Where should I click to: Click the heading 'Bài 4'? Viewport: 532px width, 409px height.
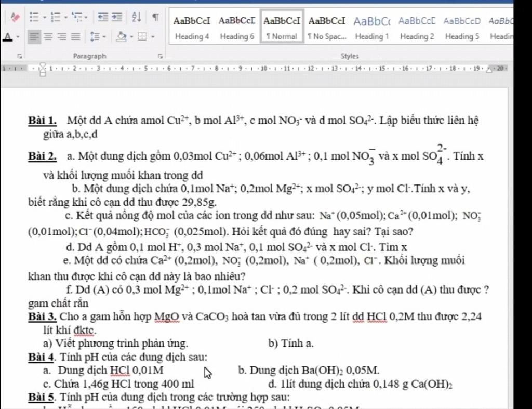point(42,358)
